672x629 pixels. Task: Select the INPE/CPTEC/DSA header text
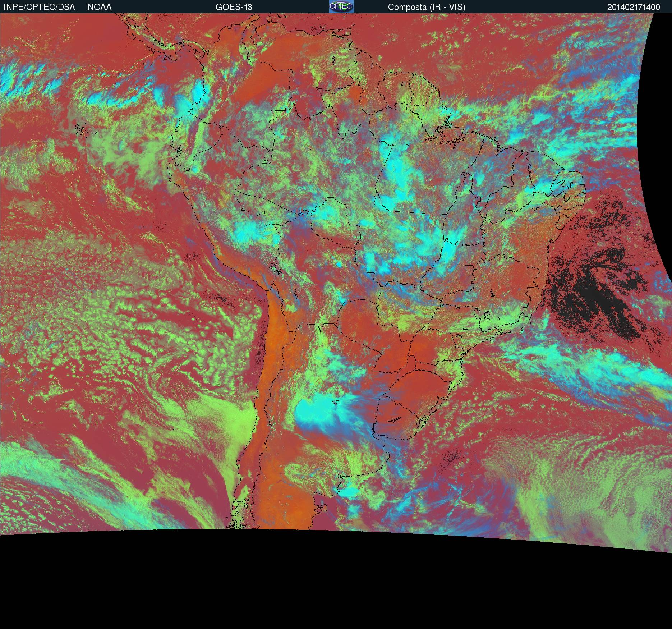coord(39,7)
